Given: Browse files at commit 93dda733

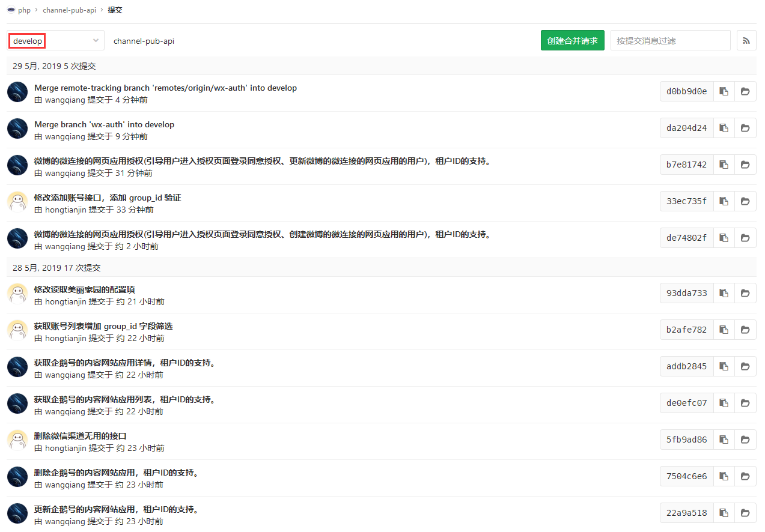Looking at the screenshot, I should click(745, 293).
